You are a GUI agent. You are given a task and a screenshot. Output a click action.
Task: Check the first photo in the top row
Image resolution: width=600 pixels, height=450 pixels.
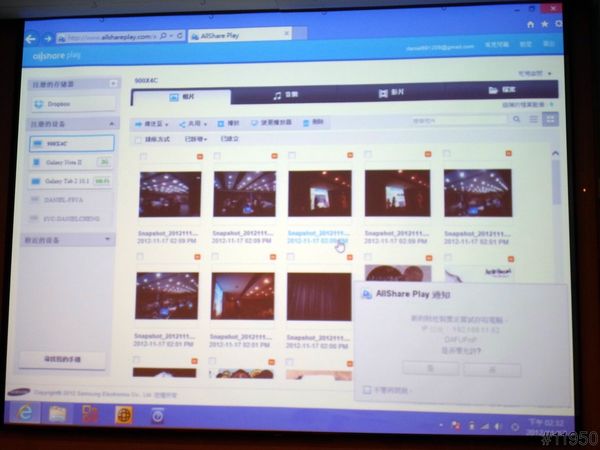tap(143, 156)
